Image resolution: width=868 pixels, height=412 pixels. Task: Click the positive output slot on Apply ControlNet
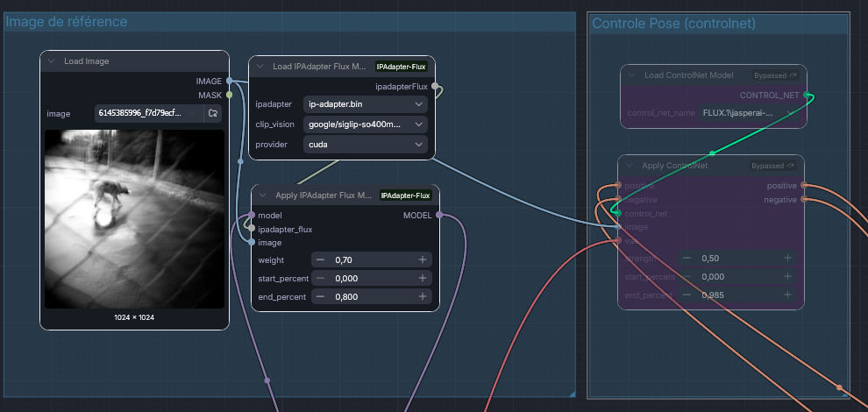[804, 185]
